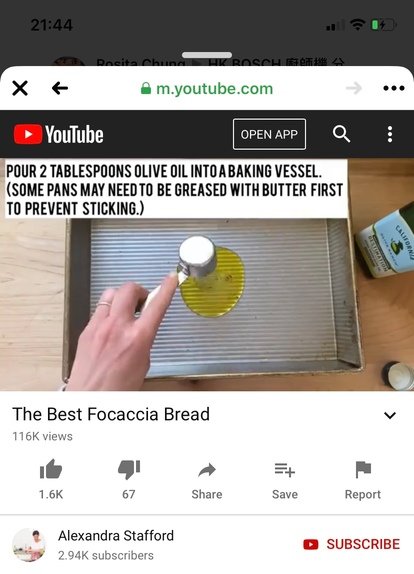Close the in-app browser with X
The image size is (414, 574).
click(x=20, y=88)
